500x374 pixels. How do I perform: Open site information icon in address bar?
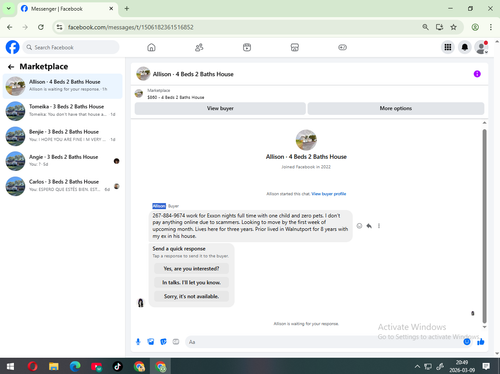pyautogui.click(x=60, y=27)
